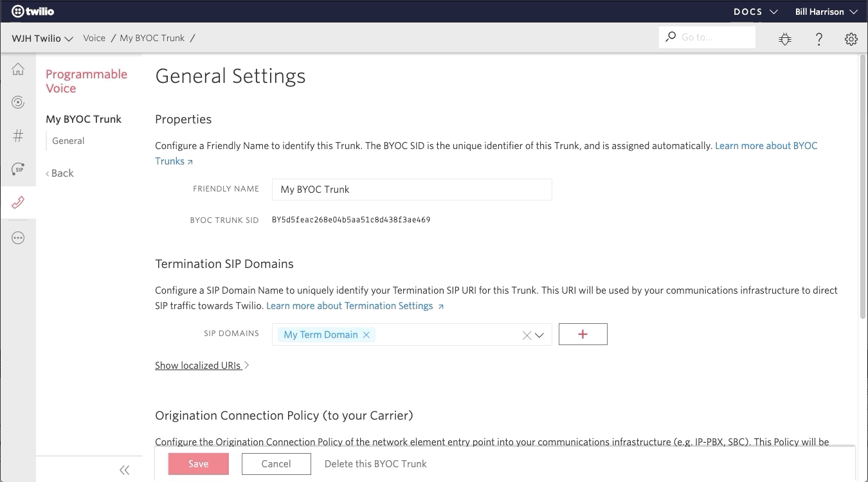The width and height of the screenshot is (868, 482).
Task: Open the Home dashboard sidebar icon
Action: tap(18, 69)
